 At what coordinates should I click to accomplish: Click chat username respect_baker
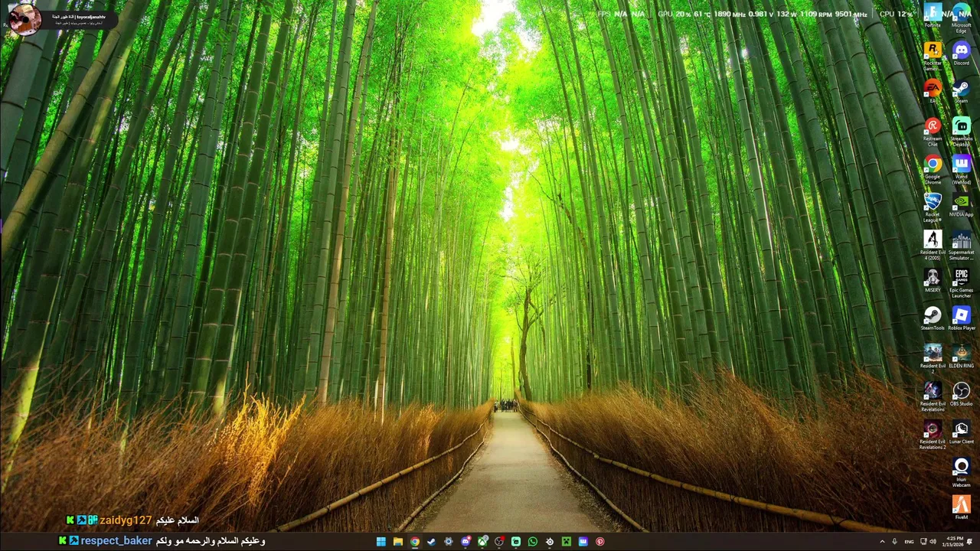point(116,540)
